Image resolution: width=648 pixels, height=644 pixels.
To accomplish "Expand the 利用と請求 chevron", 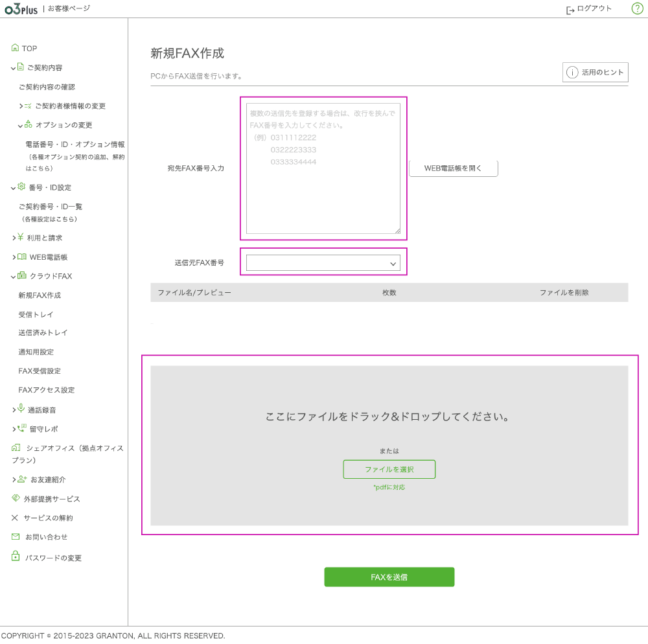I will click(x=14, y=238).
